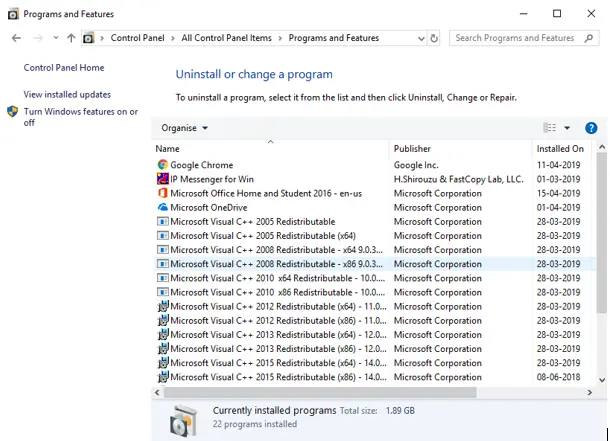
Task: Click the IP Messenger for Win icon
Action: point(163,179)
